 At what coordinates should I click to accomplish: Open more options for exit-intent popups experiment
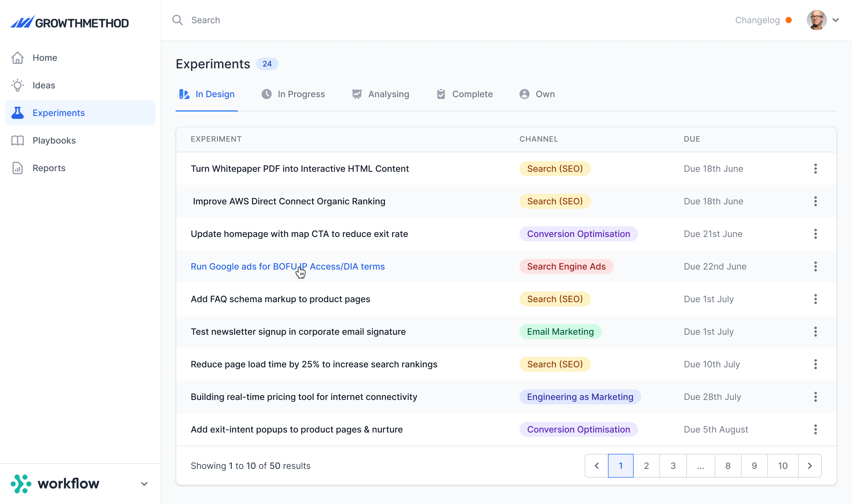click(x=815, y=429)
